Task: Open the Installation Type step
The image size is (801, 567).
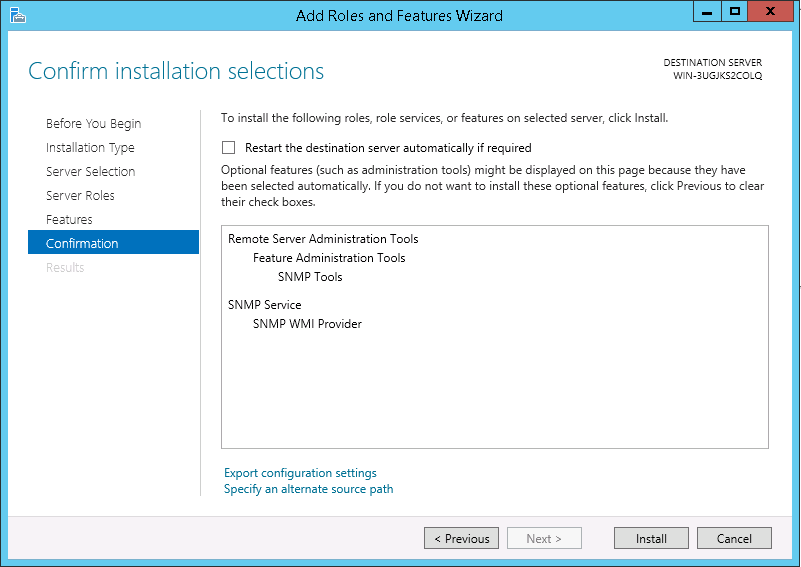Action: coord(90,148)
